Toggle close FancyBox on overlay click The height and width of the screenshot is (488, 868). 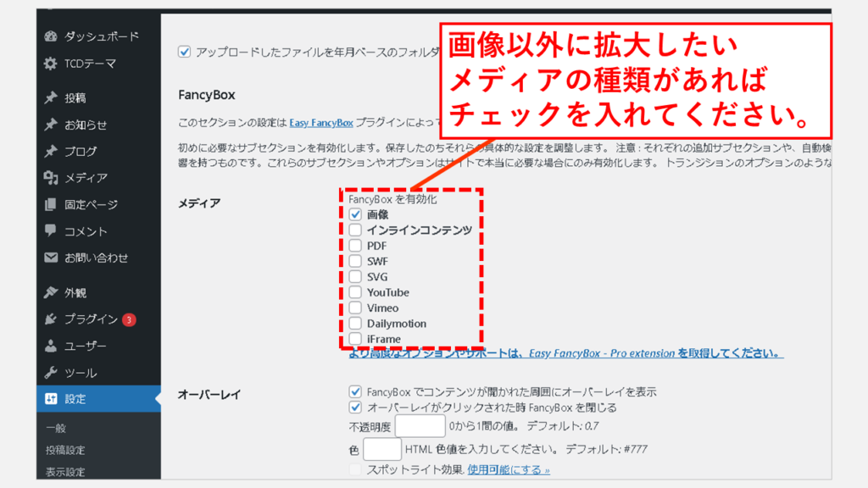click(355, 408)
